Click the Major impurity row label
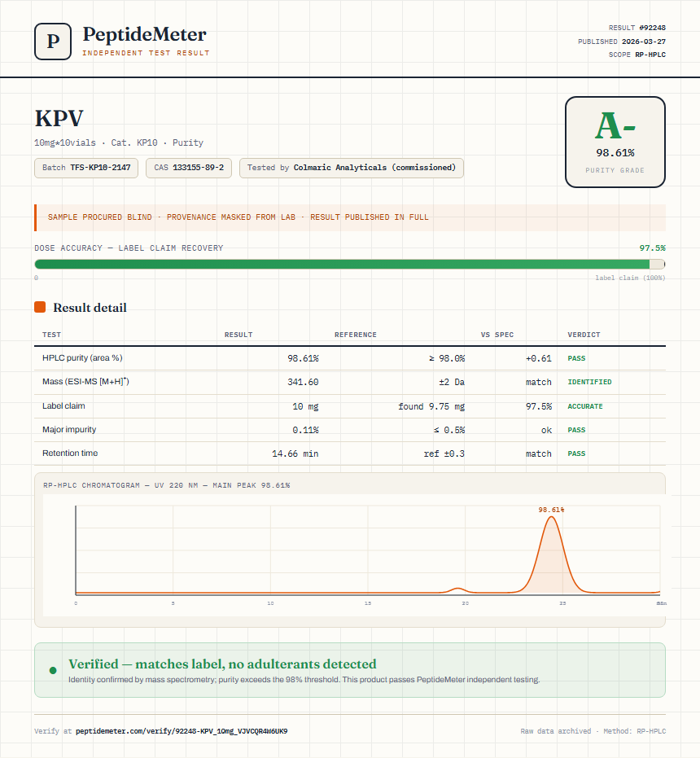700x758 pixels. coord(69,429)
